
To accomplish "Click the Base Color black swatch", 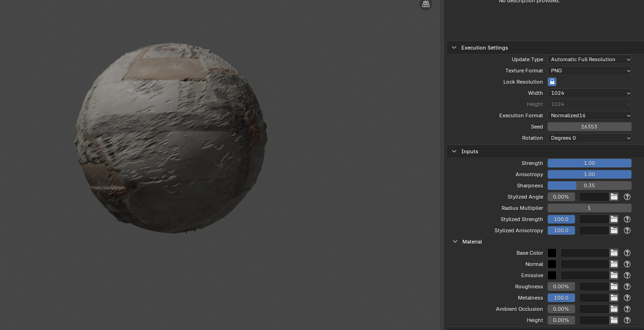I will tap(552, 253).
